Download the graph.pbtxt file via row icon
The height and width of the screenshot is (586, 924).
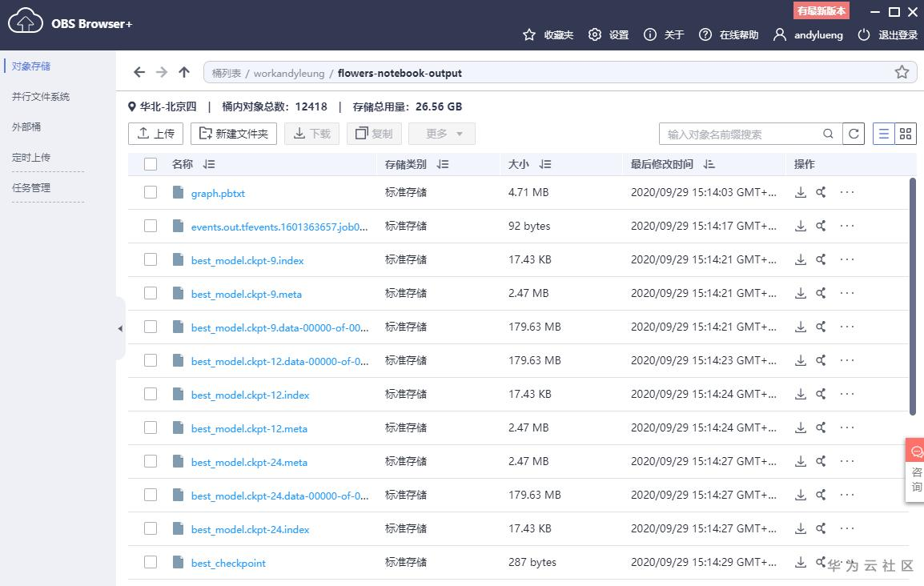(x=800, y=192)
